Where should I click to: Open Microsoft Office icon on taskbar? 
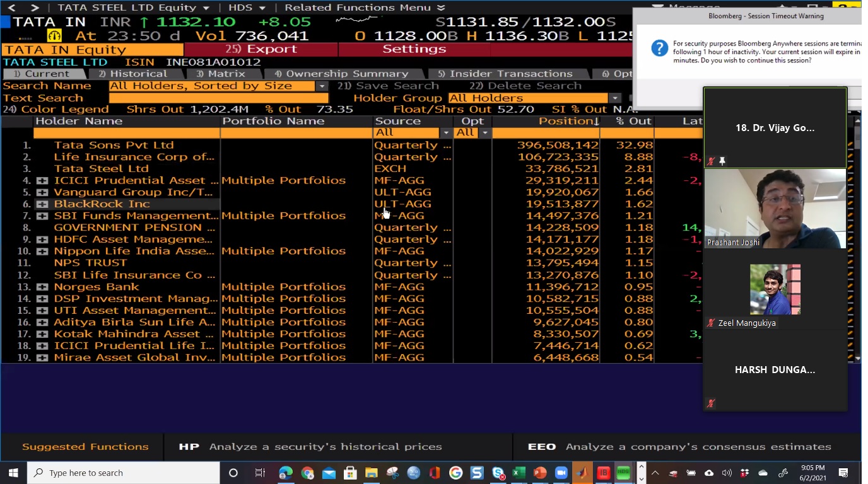click(435, 473)
